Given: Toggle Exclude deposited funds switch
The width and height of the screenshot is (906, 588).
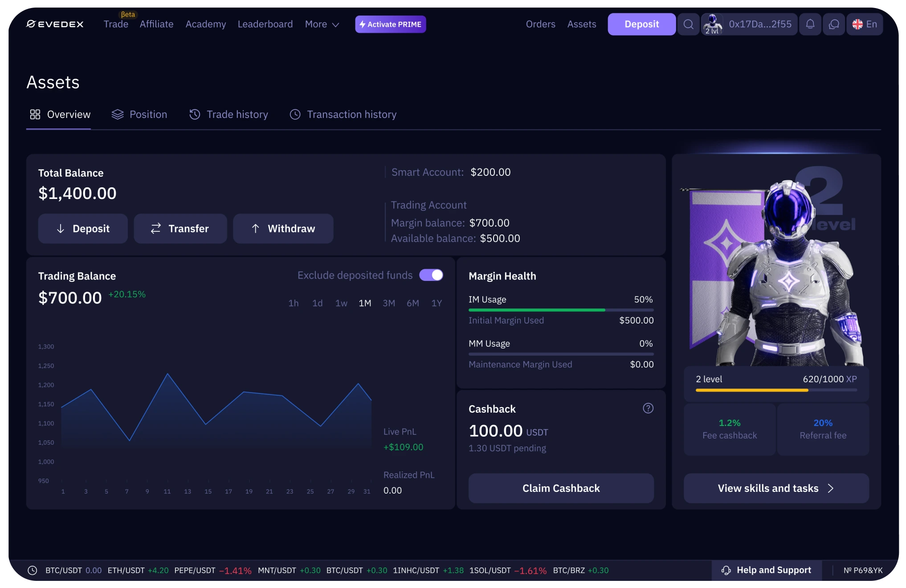Looking at the screenshot, I should (431, 275).
